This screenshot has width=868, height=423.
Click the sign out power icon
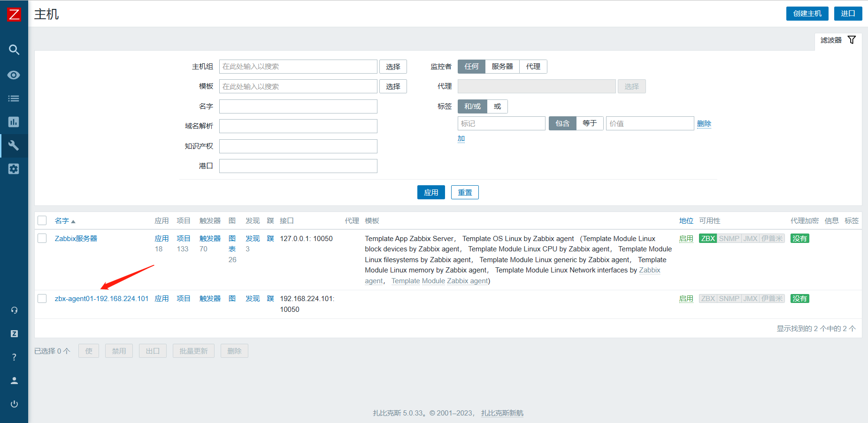(14, 404)
